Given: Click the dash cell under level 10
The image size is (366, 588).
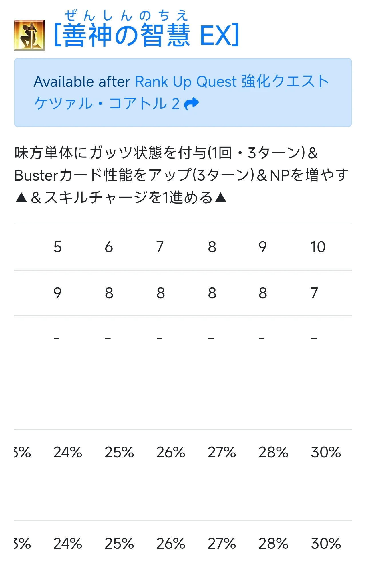Looking at the screenshot, I should (x=314, y=338).
